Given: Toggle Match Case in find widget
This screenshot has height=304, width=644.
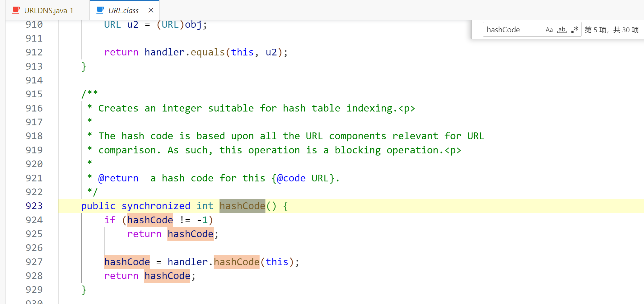Looking at the screenshot, I should pyautogui.click(x=549, y=30).
